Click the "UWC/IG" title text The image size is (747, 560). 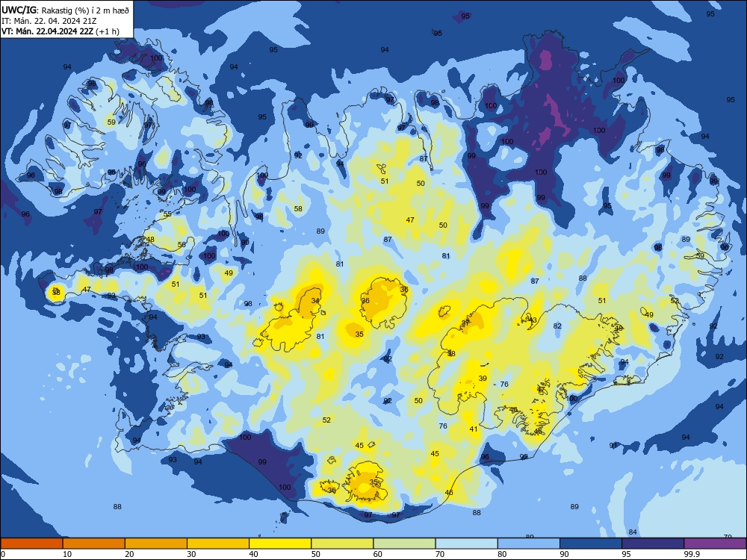coord(19,10)
